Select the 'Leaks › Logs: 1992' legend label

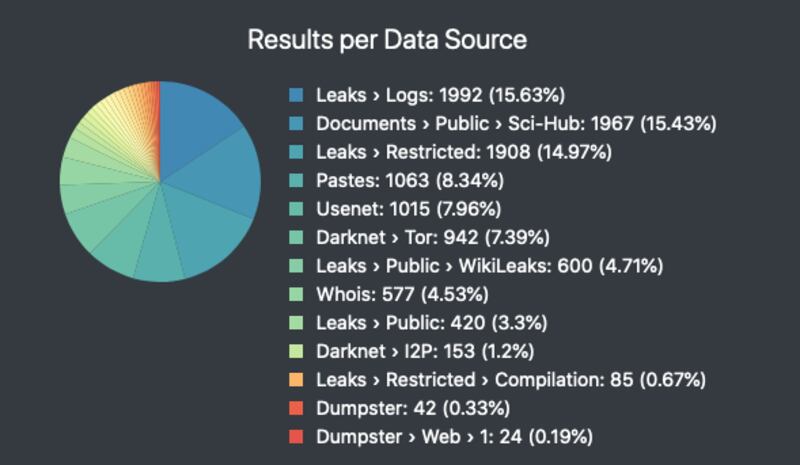point(440,96)
